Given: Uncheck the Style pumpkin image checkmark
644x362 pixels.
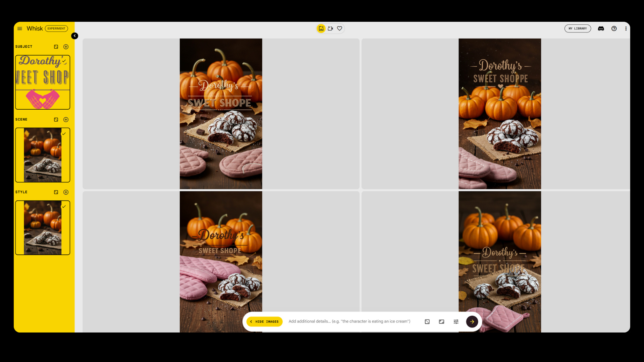Looking at the screenshot, I should point(64,206).
